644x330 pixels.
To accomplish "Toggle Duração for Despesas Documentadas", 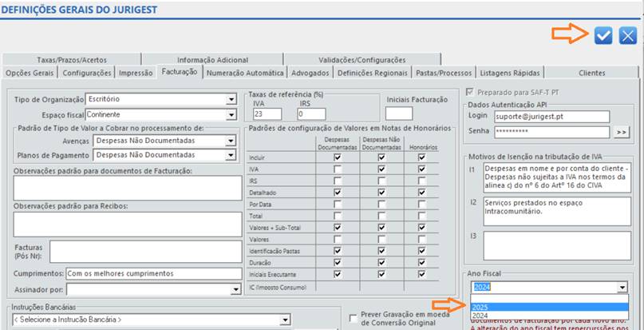I will pyautogui.click(x=338, y=262).
